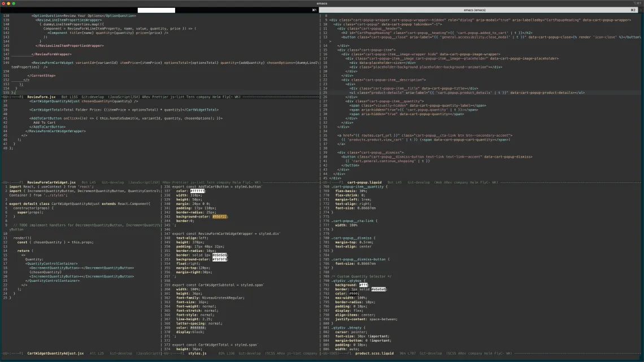Click the OptionQuestion 'Review Your Options' line
This screenshot has width=644, height=362.
(x=84, y=16)
